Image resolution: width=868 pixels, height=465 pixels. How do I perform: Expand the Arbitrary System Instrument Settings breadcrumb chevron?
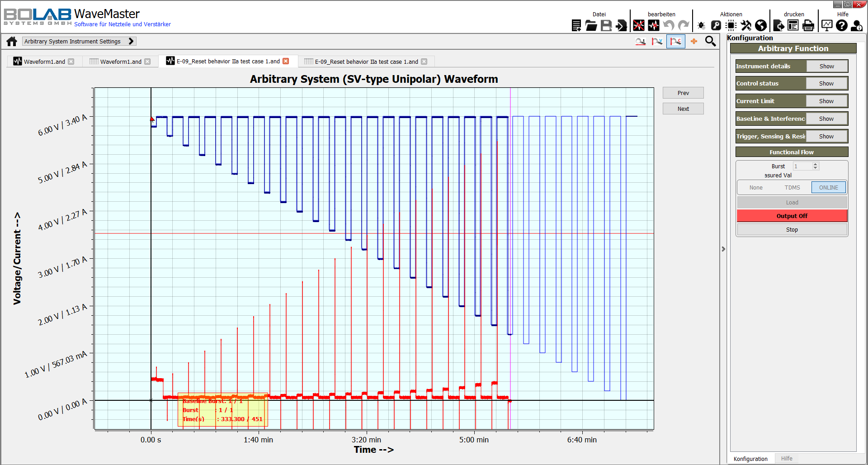131,41
